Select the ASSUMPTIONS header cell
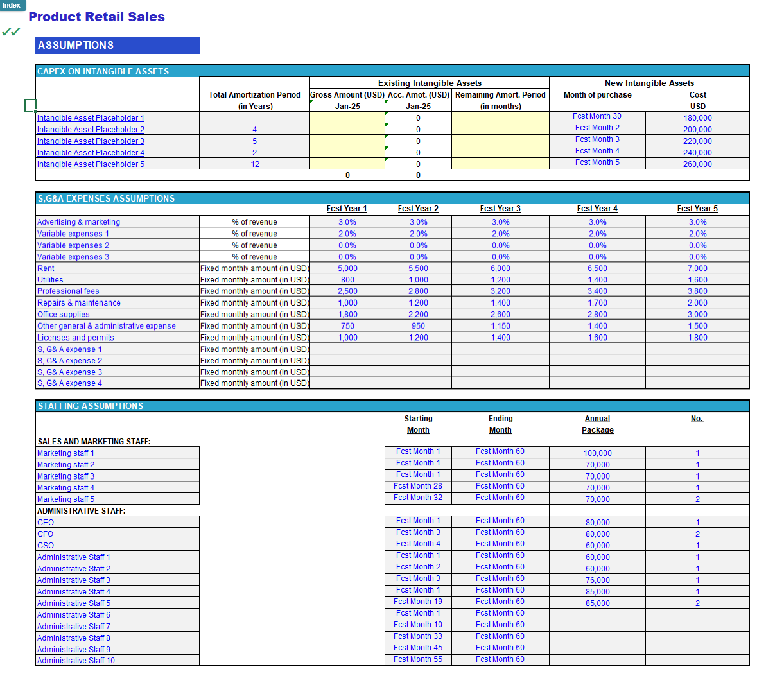 [118, 46]
